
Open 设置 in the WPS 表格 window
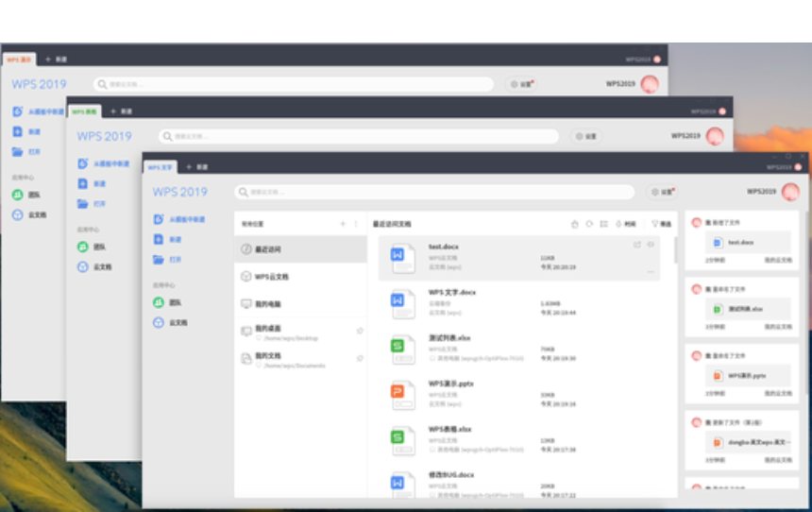point(586,136)
